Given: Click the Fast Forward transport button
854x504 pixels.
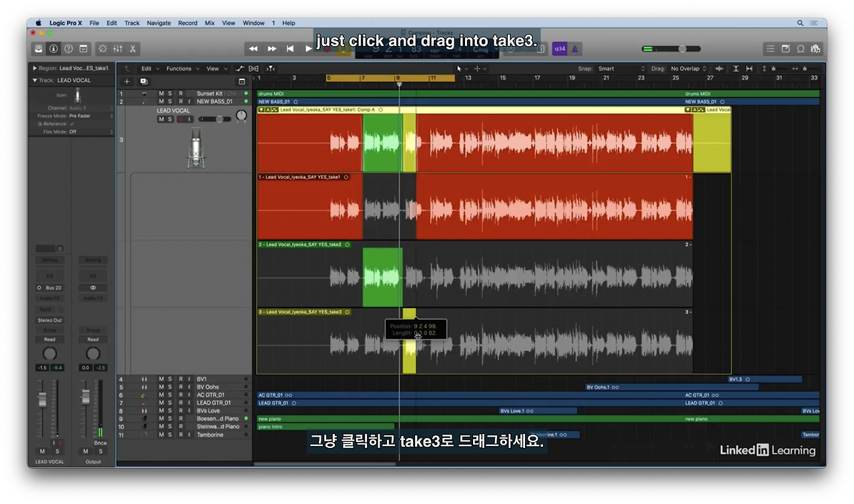Looking at the screenshot, I should [272, 49].
